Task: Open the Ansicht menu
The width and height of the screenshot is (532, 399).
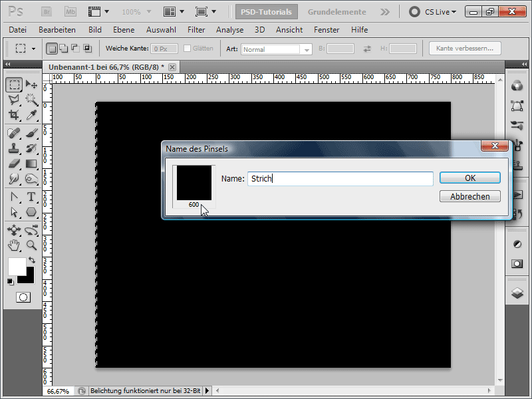Action: click(x=289, y=30)
